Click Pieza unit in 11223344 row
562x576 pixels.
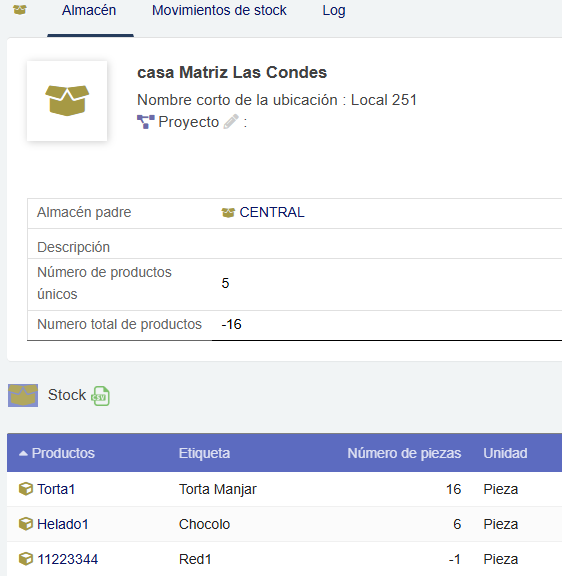[501, 559]
